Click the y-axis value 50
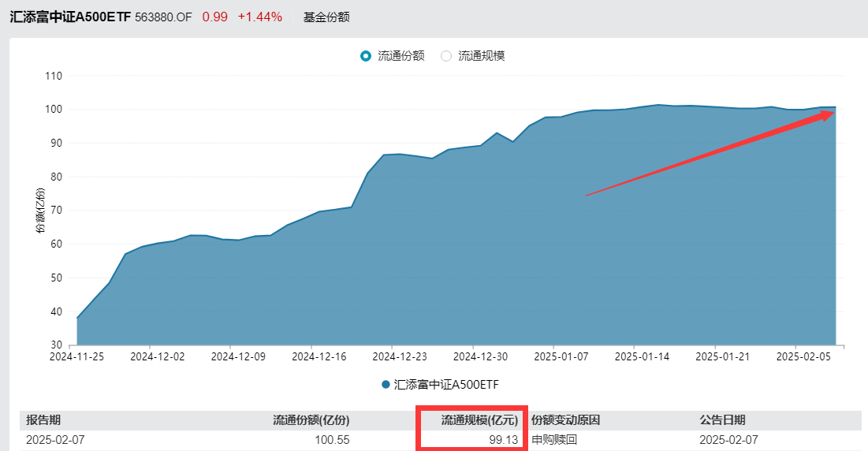The width and height of the screenshot is (868, 451). click(57, 278)
